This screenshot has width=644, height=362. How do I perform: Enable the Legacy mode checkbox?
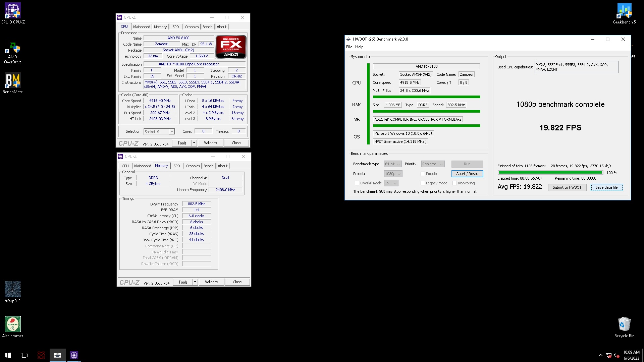(x=423, y=183)
